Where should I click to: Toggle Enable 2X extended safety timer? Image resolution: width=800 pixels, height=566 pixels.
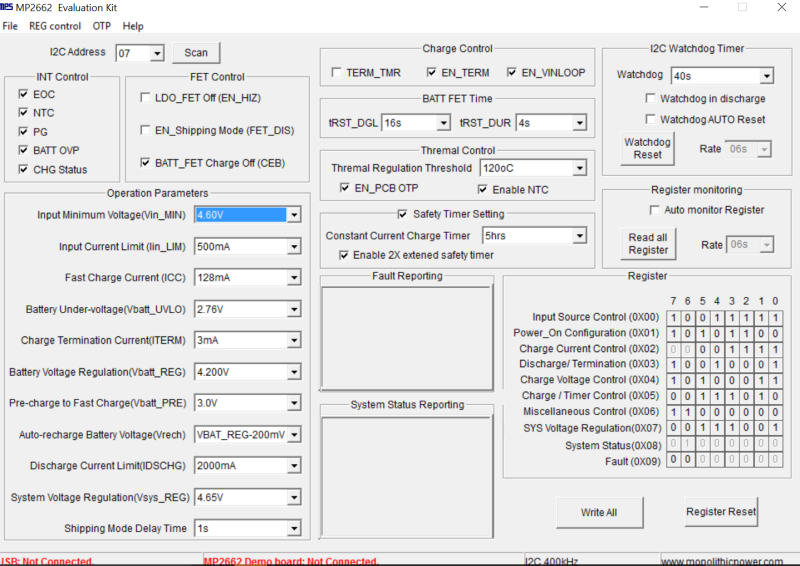(344, 255)
